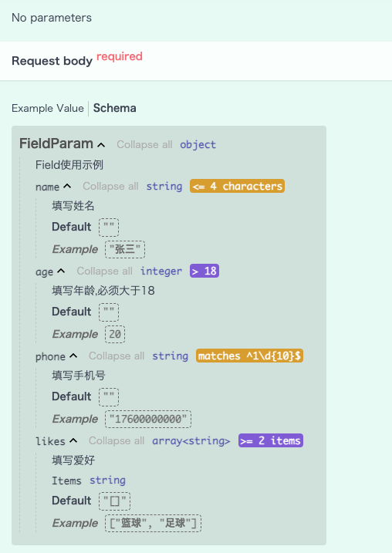Click Collapse all beside name
392x553 pixels.
pos(110,186)
